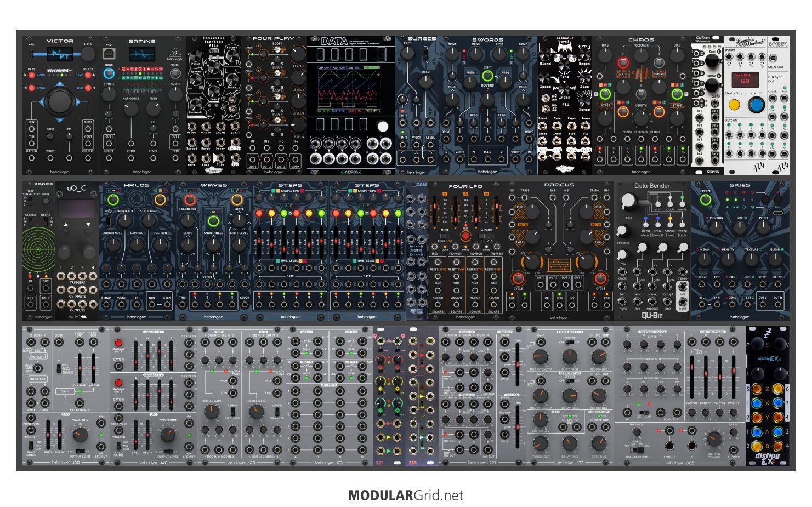Click the USB-B port on Brains module
This screenshot has width=812, height=507.
109,53
